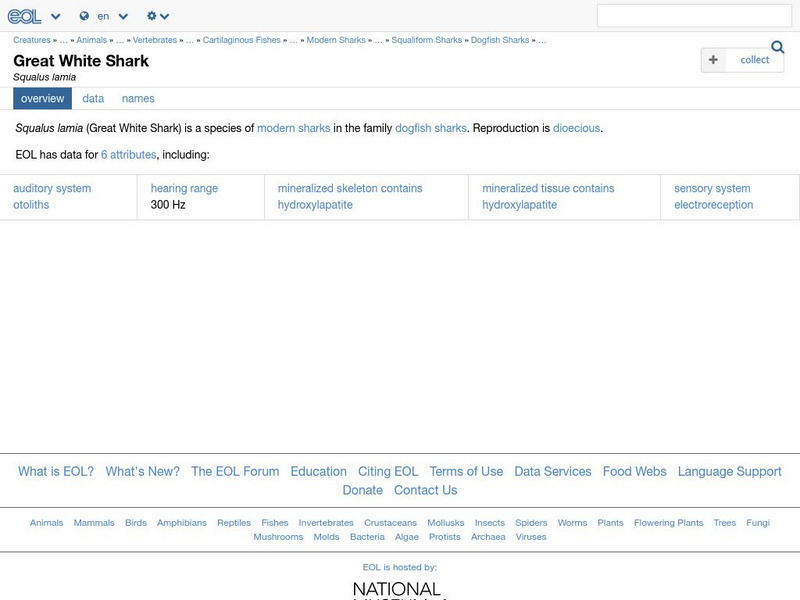Open the Education footer link

(x=318, y=471)
